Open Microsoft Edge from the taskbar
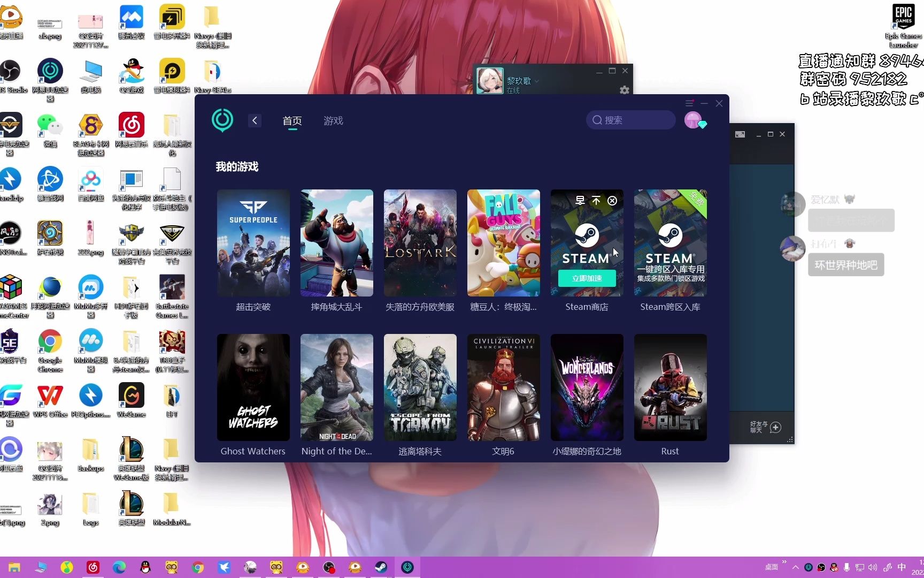 coord(119,567)
